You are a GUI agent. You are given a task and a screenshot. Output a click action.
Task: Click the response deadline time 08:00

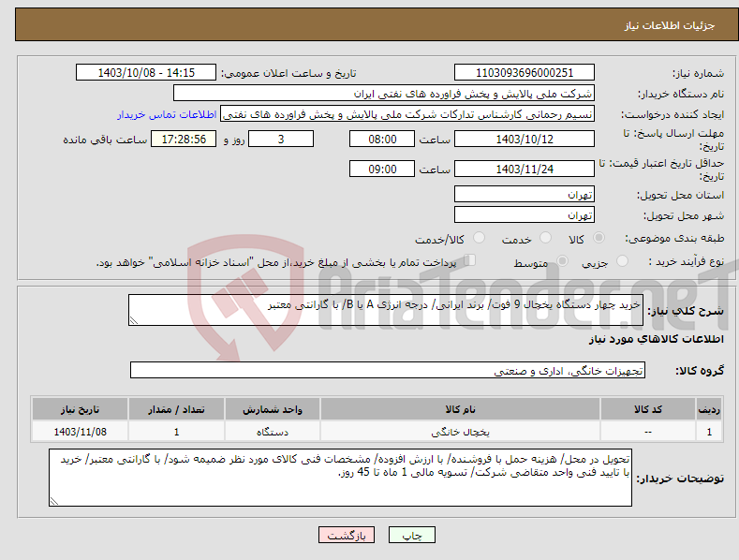(x=382, y=139)
